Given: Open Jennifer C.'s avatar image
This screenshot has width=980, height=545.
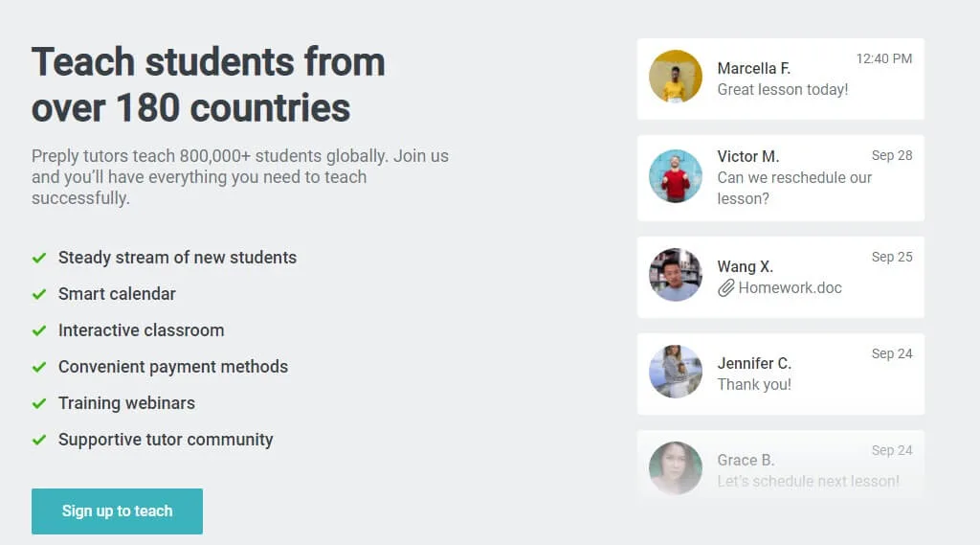Looking at the screenshot, I should coord(675,372).
